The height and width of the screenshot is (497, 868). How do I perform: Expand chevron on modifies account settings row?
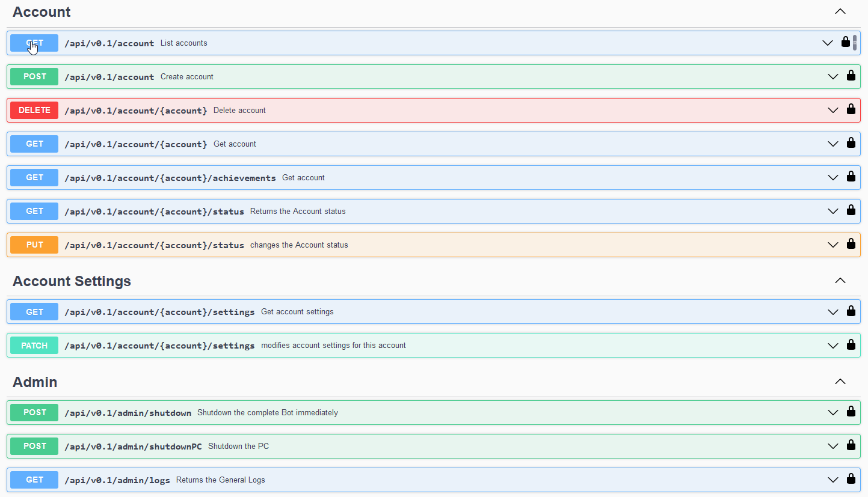(833, 346)
